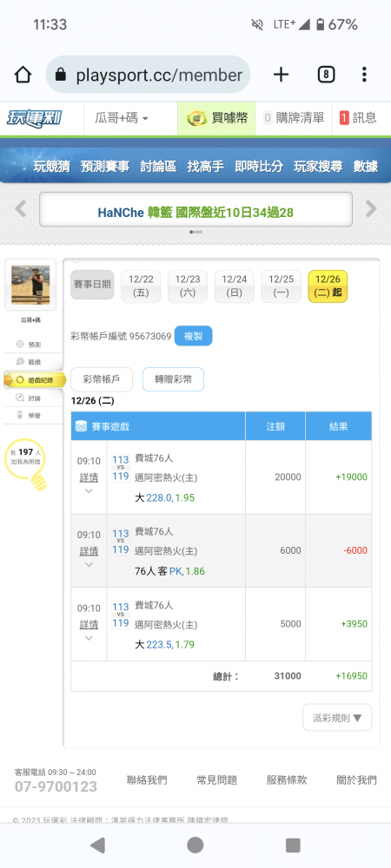The height and width of the screenshot is (868, 391).
Task: Open 詳情 for the 76人 客 PK bet
Action: pos(89,551)
